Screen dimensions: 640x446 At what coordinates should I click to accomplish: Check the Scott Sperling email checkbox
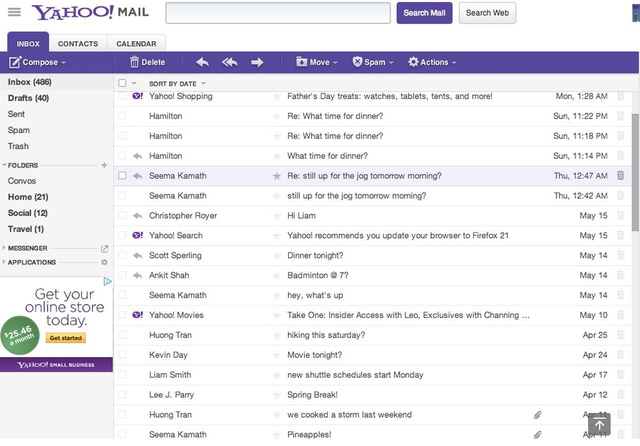coord(122,255)
